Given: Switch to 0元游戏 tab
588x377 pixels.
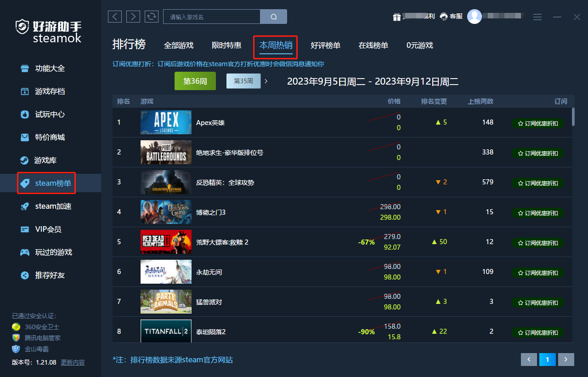Looking at the screenshot, I should tap(420, 46).
